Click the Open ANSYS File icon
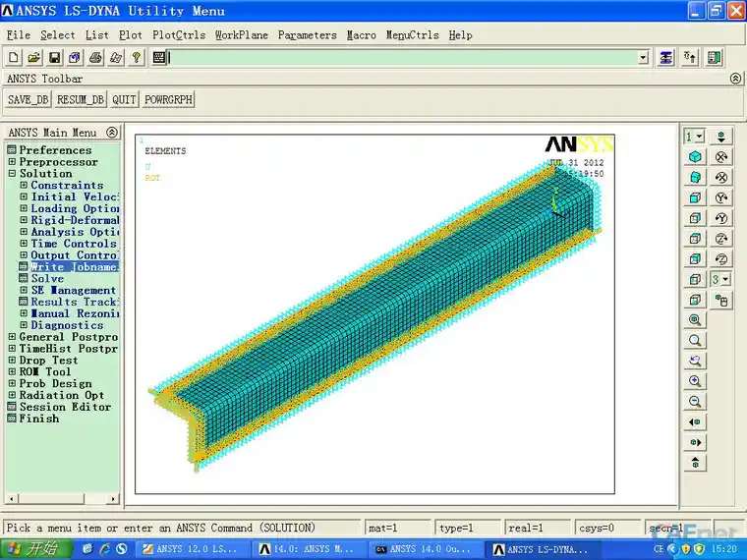The height and width of the screenshot is (560, 747). (33, 58)
